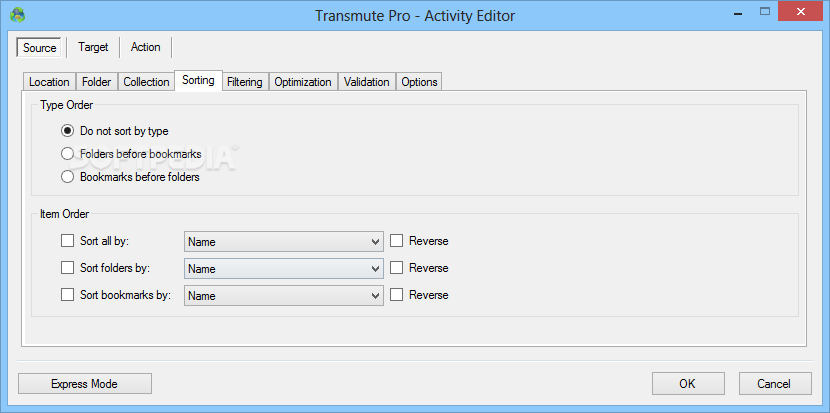830x413 pixels.
Task: Check the 'Sort bookmarks by' checkbox
Action: coord(67,295)
